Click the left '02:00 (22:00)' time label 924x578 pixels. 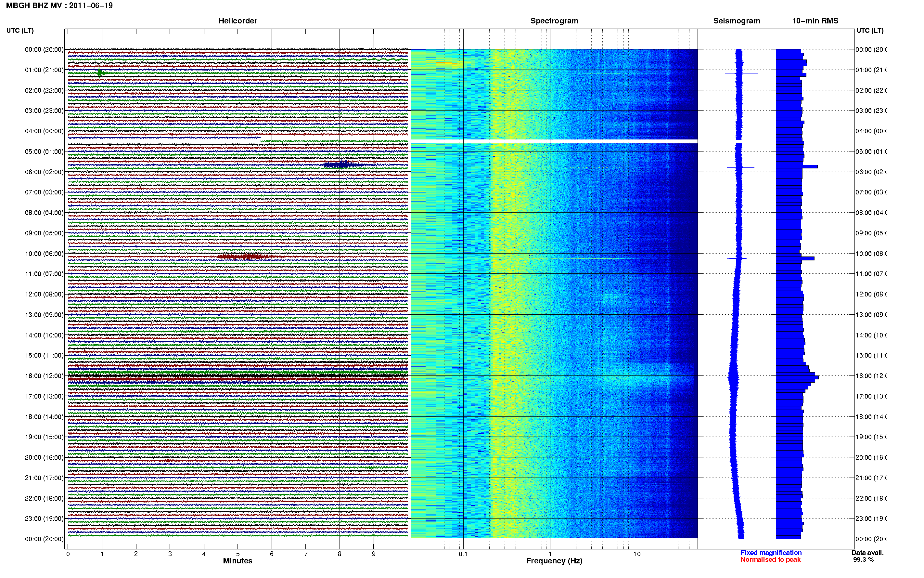point(44,90)
